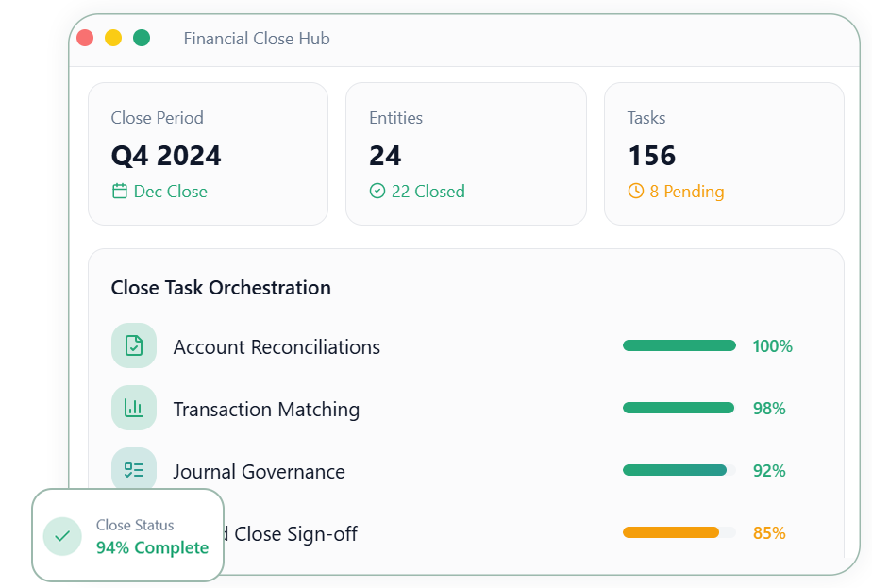This screenshot has width=872, height=588.
Task: Click the clock icon beside 8 Pending
Action: (x=636, y=192)
